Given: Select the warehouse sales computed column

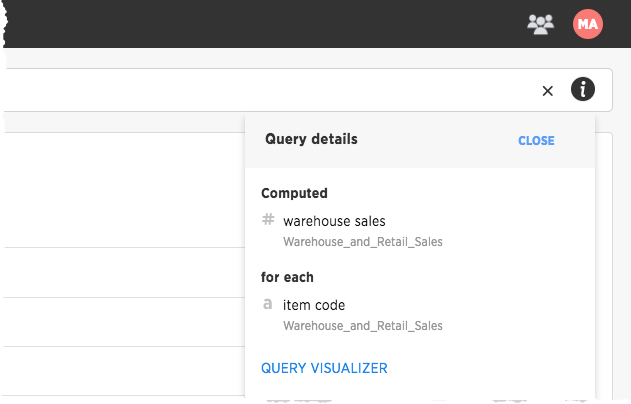Looking at the screenshot, I should point(334,221).
